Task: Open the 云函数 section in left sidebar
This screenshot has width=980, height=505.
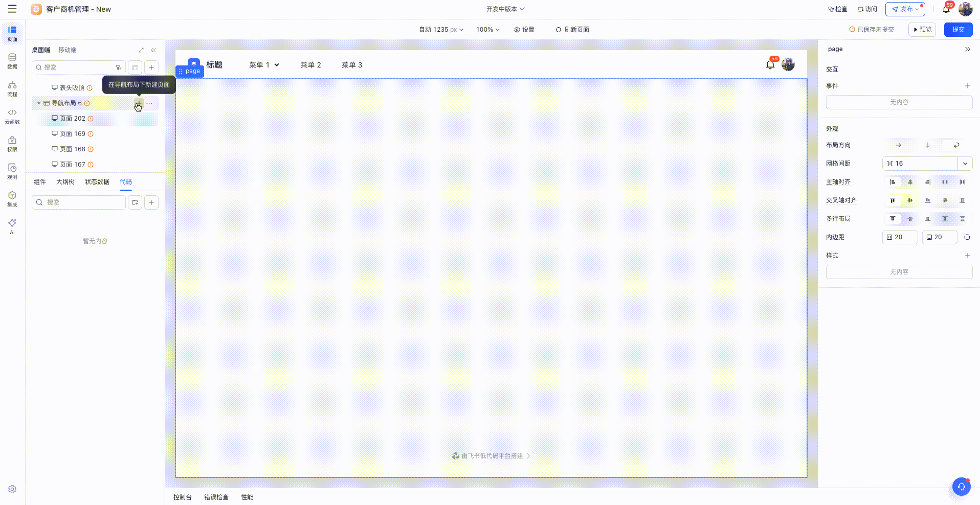Action: [x=12, y=116]
